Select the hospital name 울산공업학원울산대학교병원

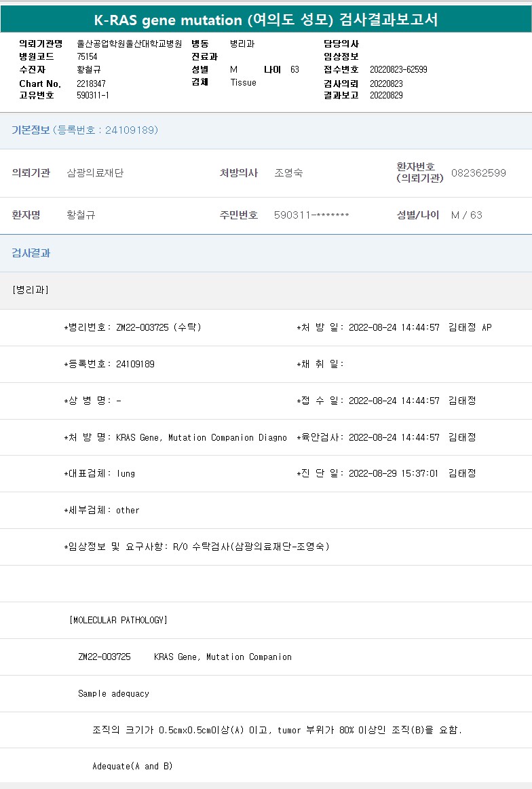(129, 43)
